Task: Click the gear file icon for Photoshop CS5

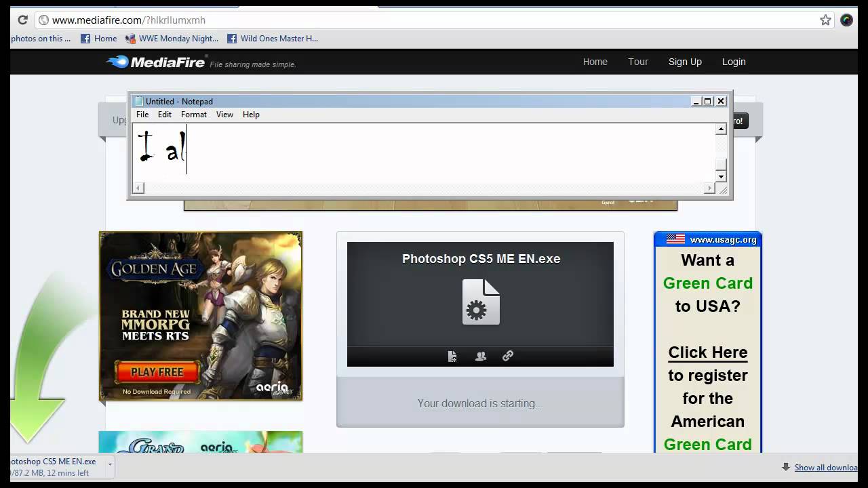Action: tap(481, 302)
